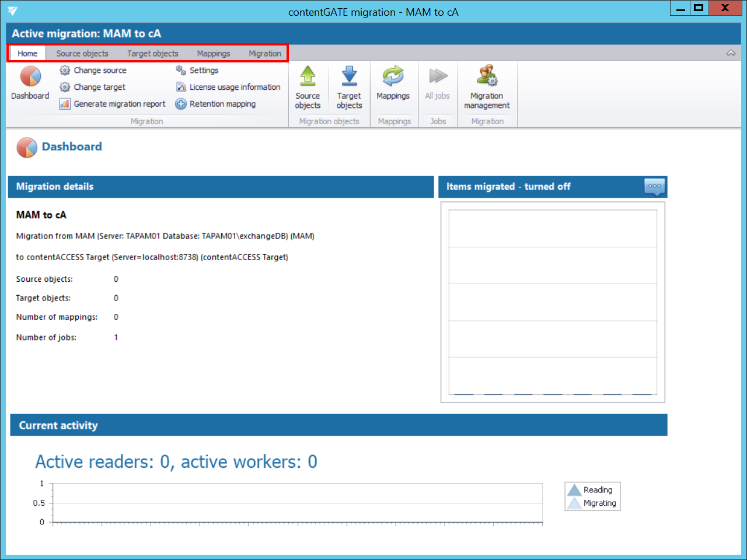Click the Source objects green arrow icon
This screenshot has height=560, width=747.
pos(308,76)
